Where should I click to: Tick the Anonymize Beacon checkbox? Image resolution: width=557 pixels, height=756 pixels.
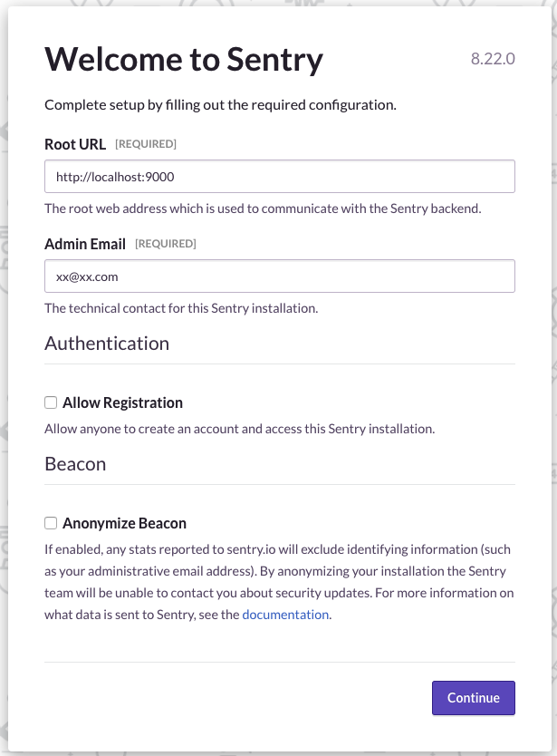tap(51, 523)
